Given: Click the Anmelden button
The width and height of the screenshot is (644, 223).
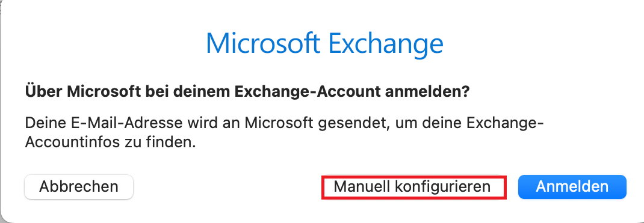Looking at the screenshot, I should (x=572, y=187).
